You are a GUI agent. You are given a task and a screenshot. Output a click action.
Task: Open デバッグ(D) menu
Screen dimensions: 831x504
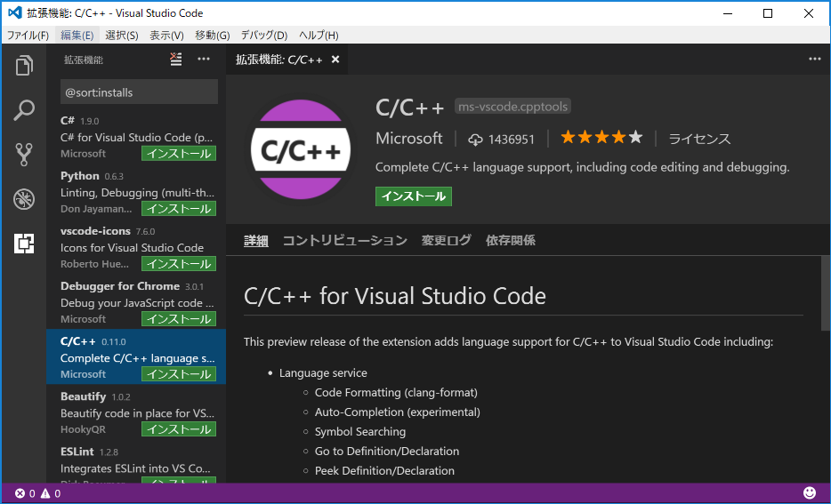264,35
